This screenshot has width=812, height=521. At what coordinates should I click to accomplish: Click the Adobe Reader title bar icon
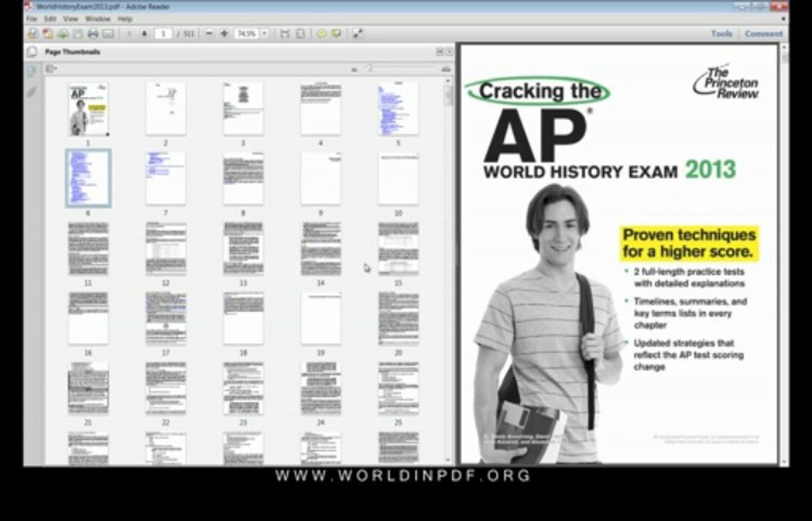[x=29, y=7]
